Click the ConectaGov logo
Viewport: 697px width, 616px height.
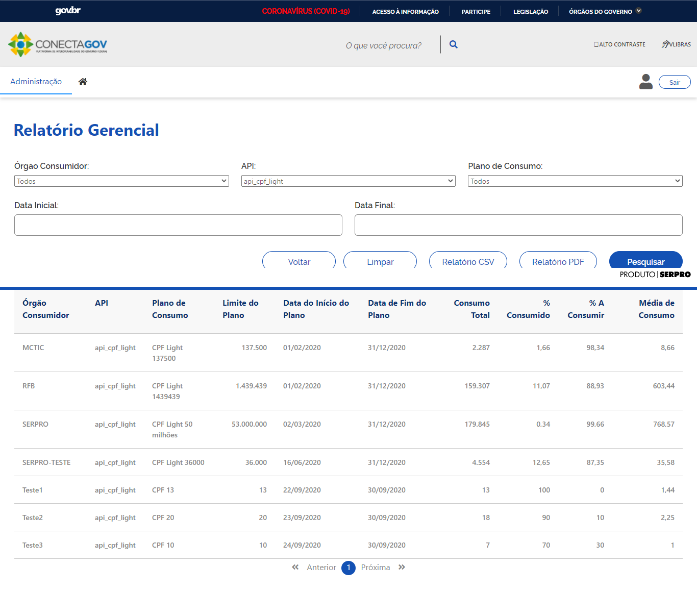[58, 44]
